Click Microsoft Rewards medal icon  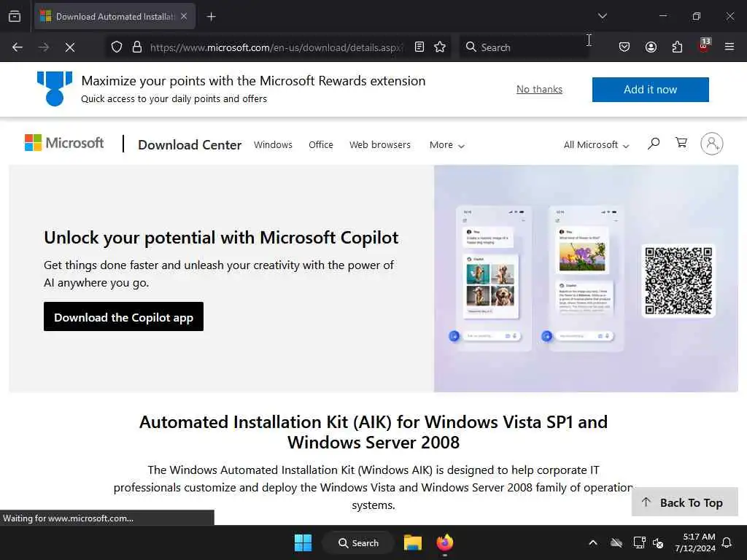tap(55, 88)
